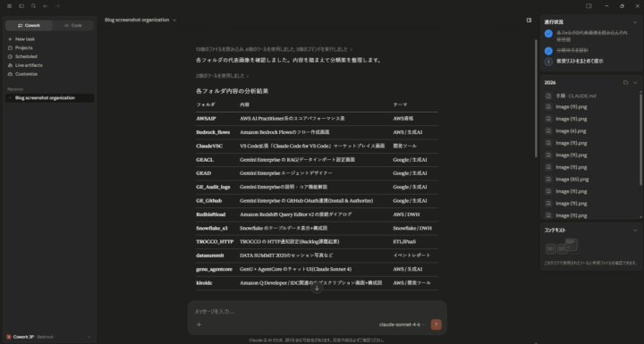
Task: Click the Projects folder icon
Action: click(x=10, y=47)
